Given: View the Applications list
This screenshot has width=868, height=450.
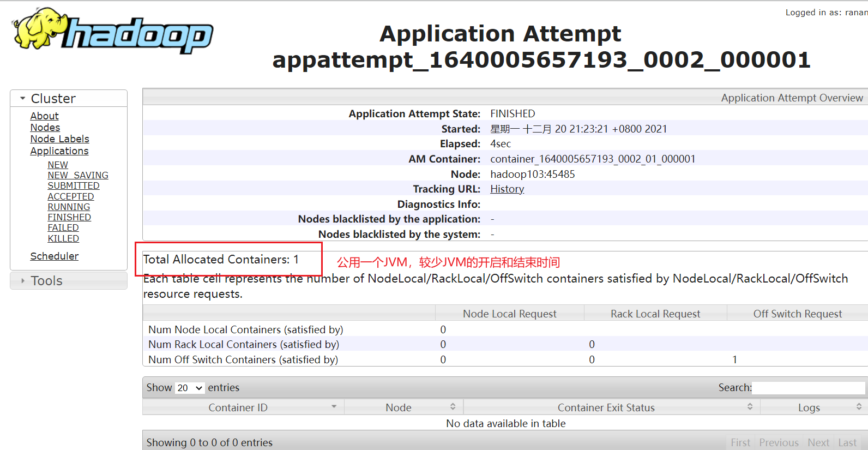Looking at the screenshot, I should (x=59, y=151).
